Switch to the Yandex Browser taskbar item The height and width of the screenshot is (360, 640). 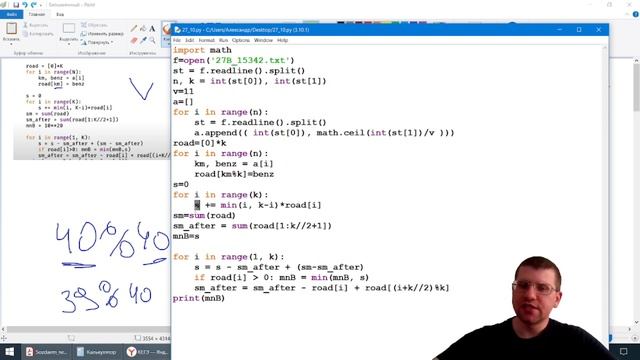click(x=147, y=351)
